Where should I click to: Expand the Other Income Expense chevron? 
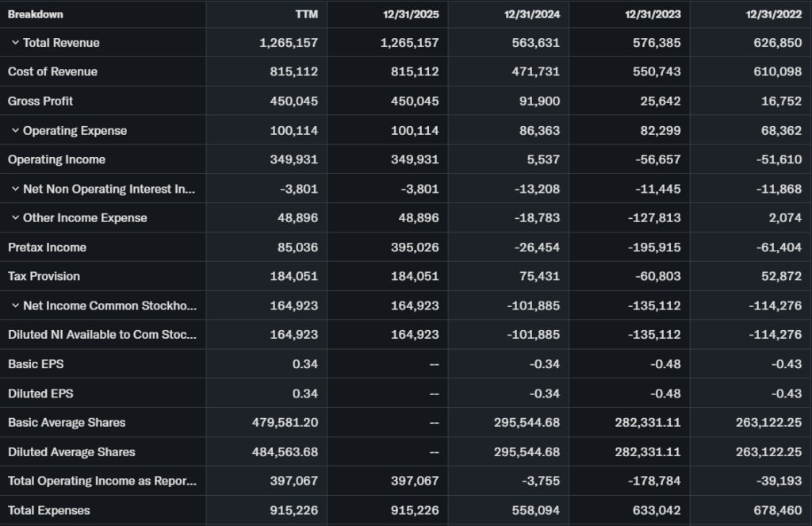15,218
